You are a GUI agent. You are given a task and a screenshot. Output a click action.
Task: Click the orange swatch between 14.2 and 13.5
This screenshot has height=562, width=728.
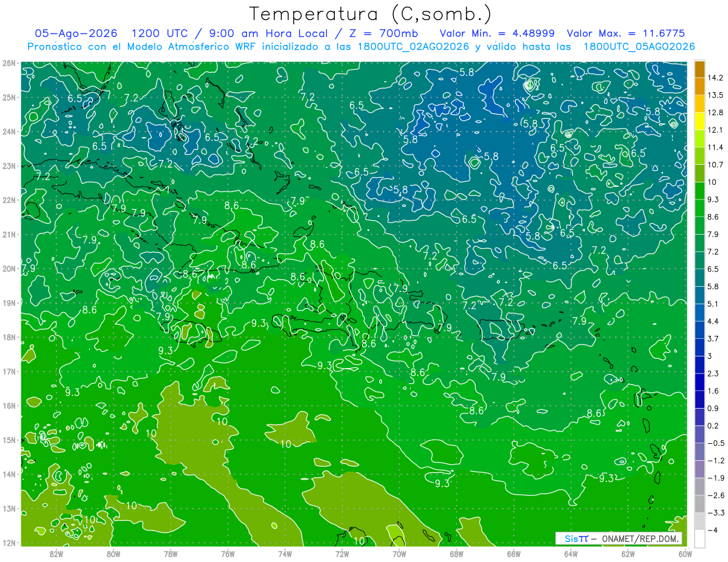[699, 86]
